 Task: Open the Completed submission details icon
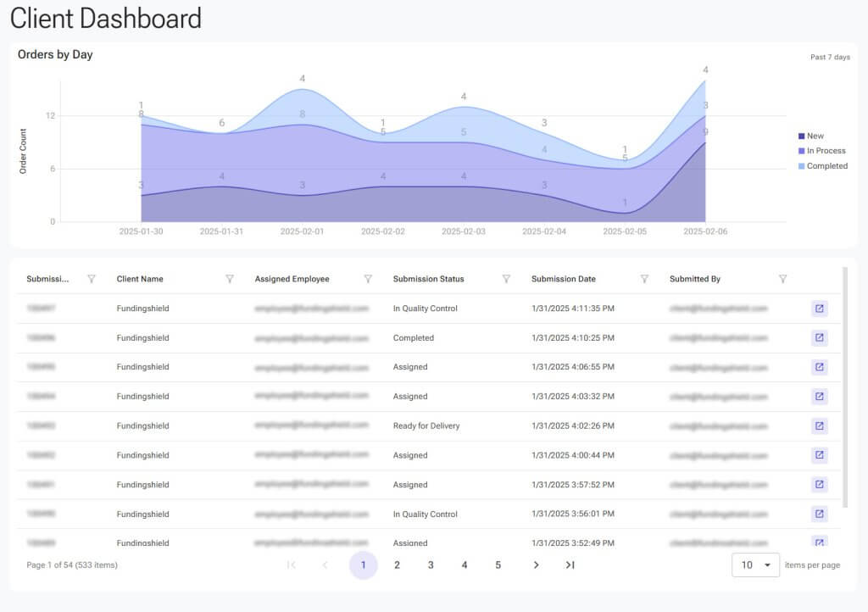click(x=819, y=338)
